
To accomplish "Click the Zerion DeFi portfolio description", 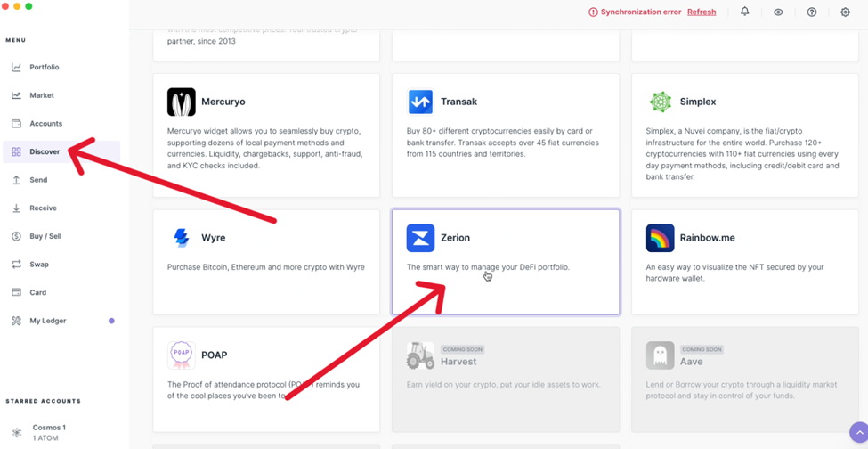I will coord(488,267).
